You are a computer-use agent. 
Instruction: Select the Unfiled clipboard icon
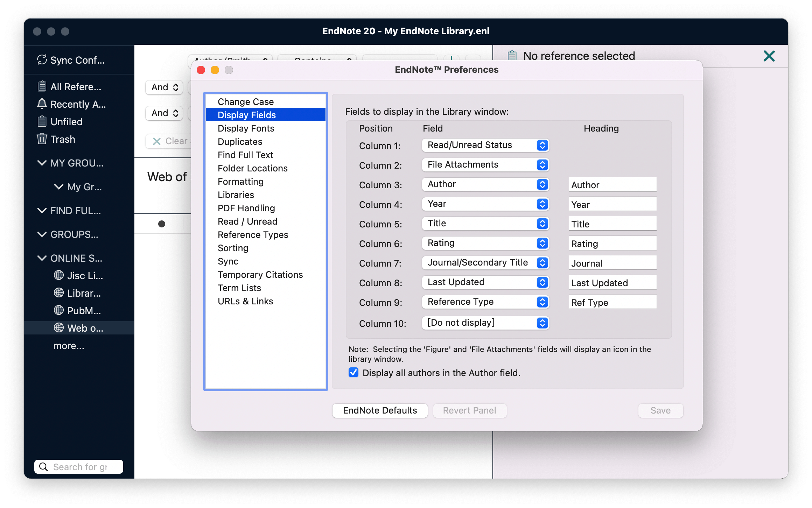coord(42,121)
